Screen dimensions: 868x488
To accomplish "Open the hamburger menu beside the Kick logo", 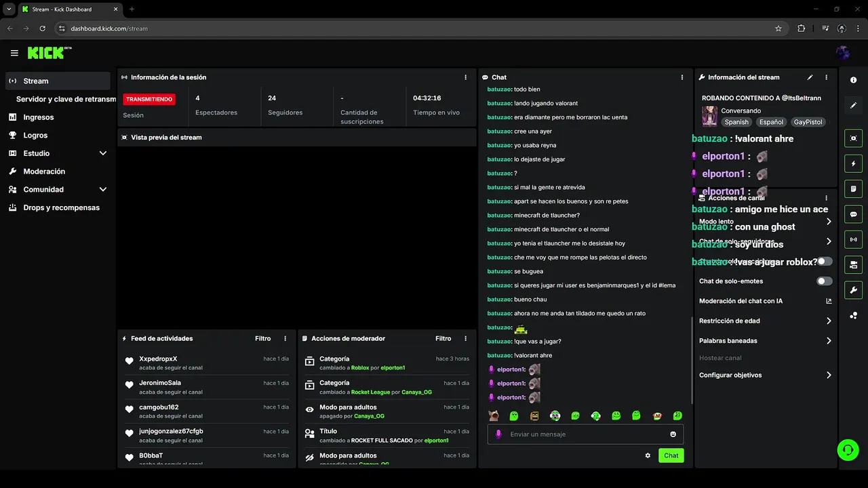I will 14,53.
